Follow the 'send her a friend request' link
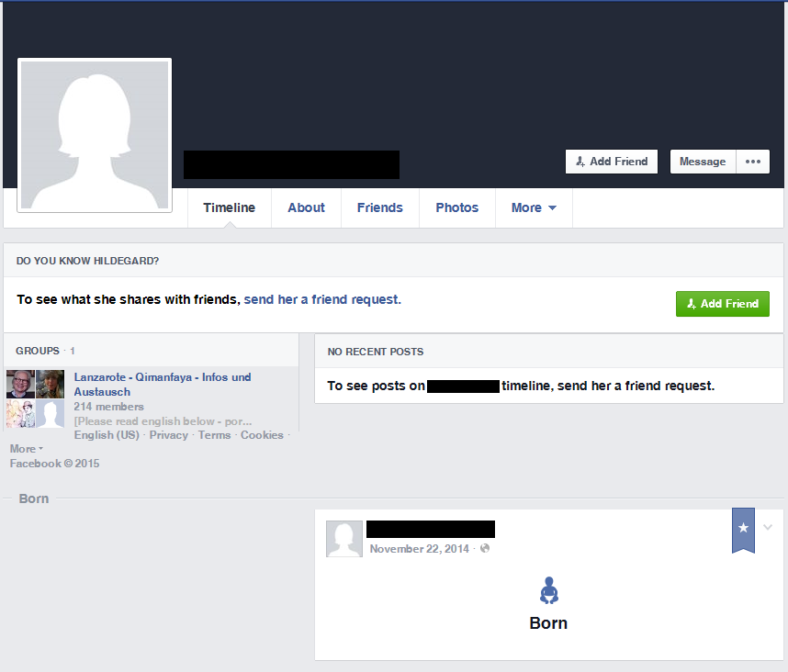Image resolution: width=788 pixels, height=672 pixels. click(322, 299)
